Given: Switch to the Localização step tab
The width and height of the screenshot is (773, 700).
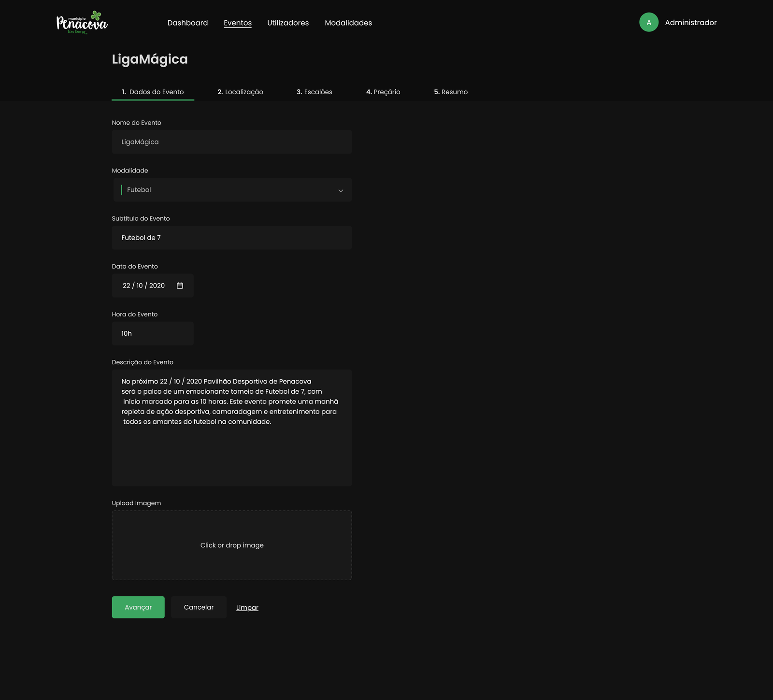Looking at the screenshot, I should point(240,92).
